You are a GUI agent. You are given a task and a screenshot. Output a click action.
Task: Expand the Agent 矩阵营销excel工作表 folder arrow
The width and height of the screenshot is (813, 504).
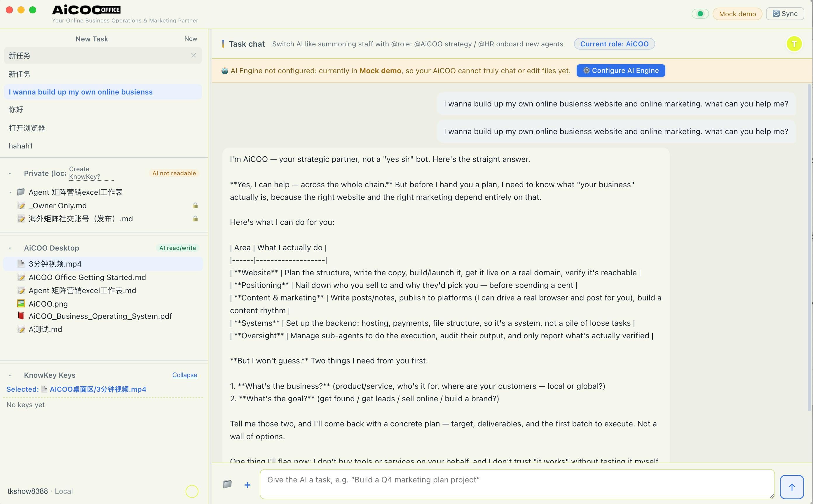10,192
